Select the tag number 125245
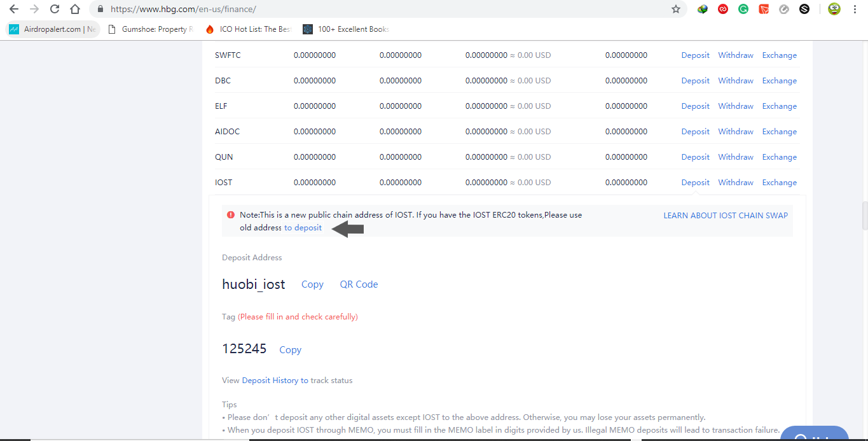 click(x=244, y=349)
